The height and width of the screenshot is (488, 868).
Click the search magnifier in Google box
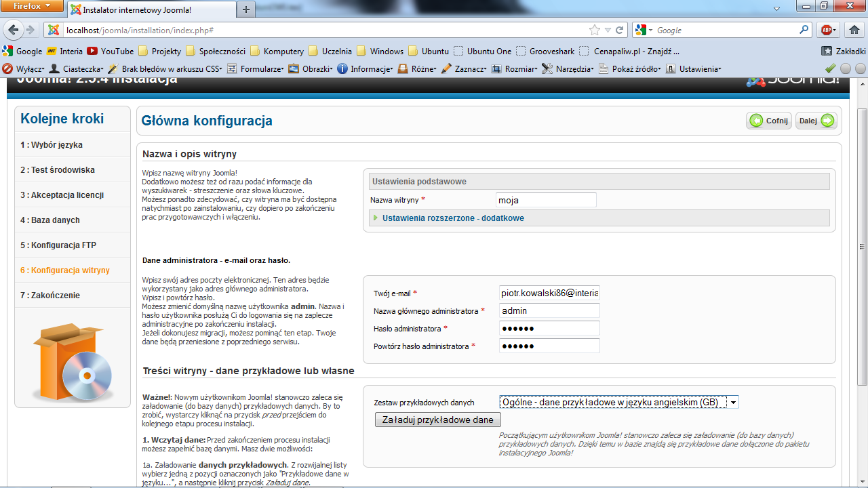click(x=804, y=30)
